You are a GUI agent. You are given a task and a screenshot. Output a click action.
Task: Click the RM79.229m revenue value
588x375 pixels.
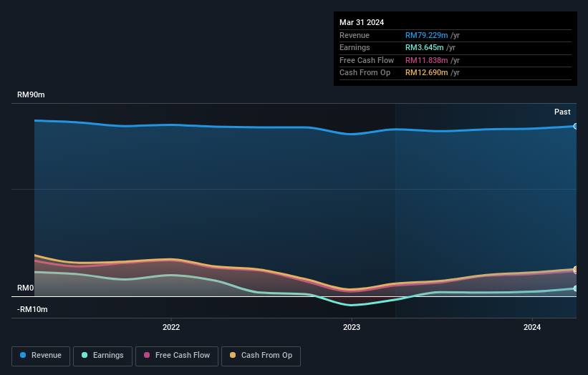click(x=426, y=35)
